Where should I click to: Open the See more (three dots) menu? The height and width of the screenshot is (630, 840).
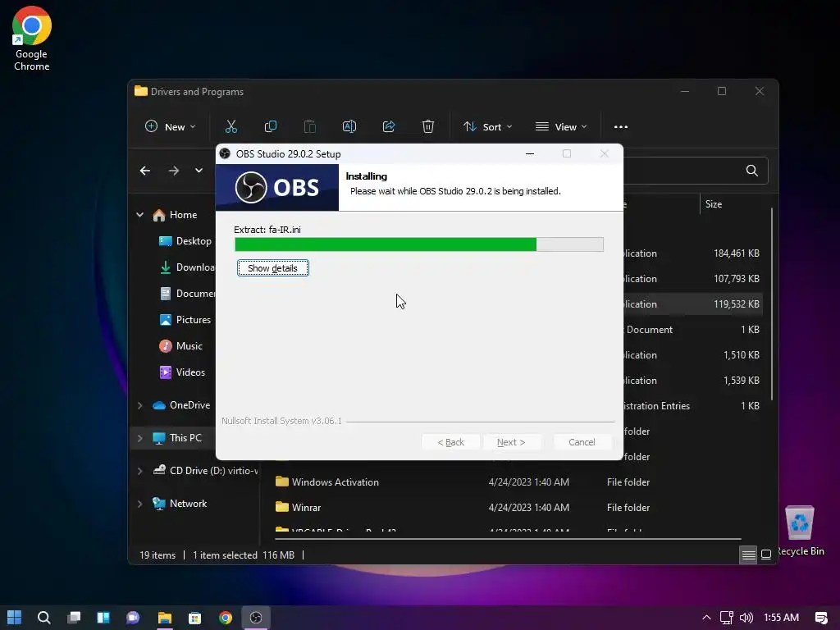tap(621, 127)
